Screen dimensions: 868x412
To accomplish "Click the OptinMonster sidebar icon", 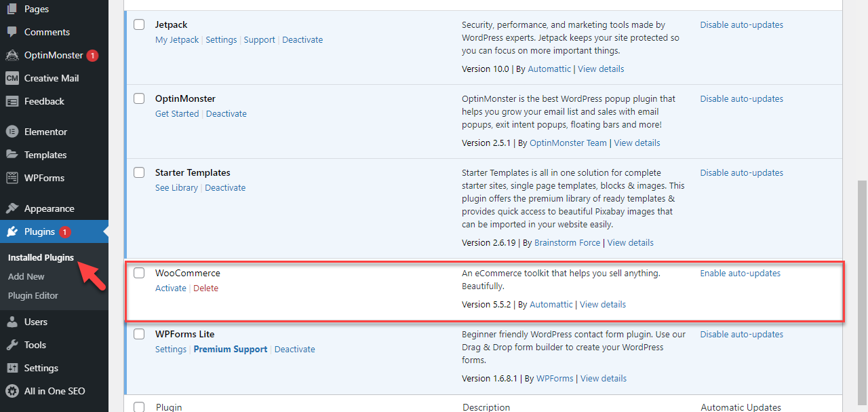I will tap(12, 55).
